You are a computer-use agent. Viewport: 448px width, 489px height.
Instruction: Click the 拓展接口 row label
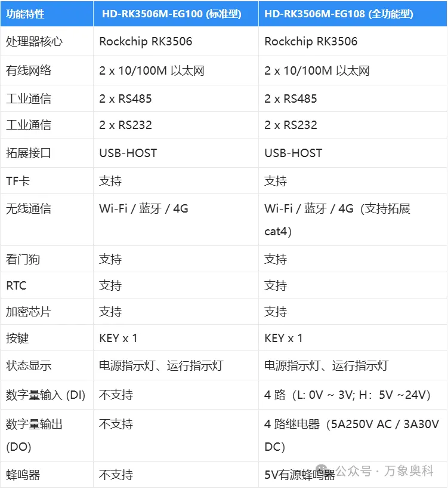coord(29,153)
